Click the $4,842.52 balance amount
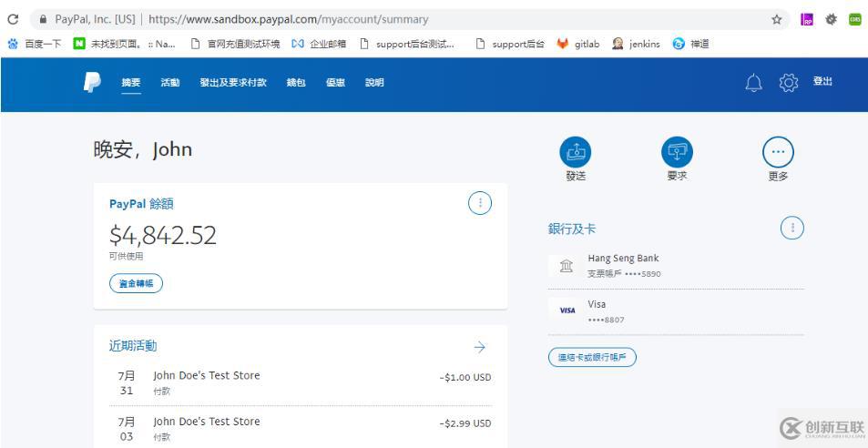 [163, 236]
